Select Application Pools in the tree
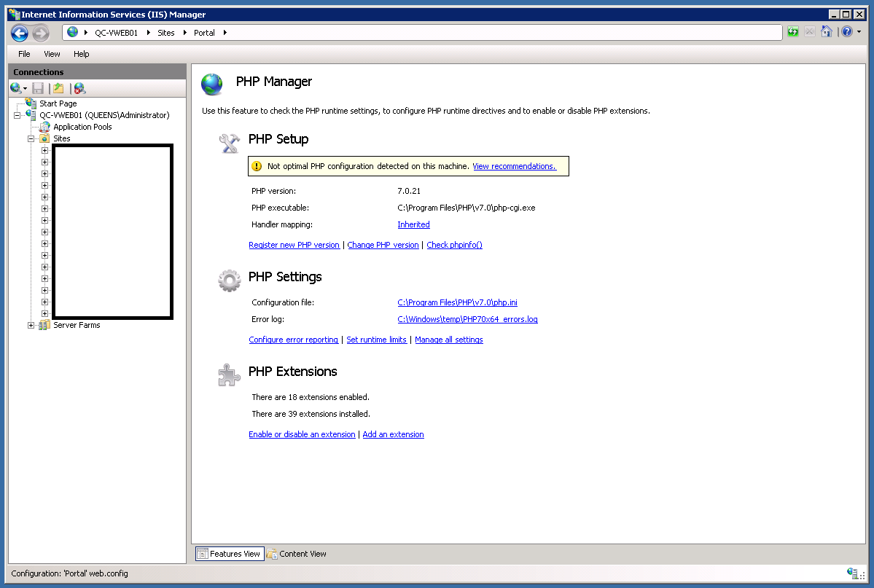 pos(82,127)
